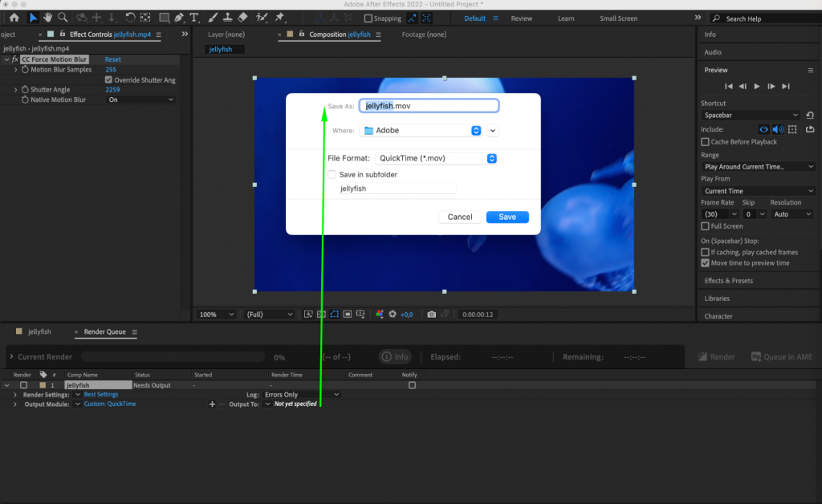Switch to the Render Queue tab
The height and width of the screenshot is (504, 822).
coord(105,331)
